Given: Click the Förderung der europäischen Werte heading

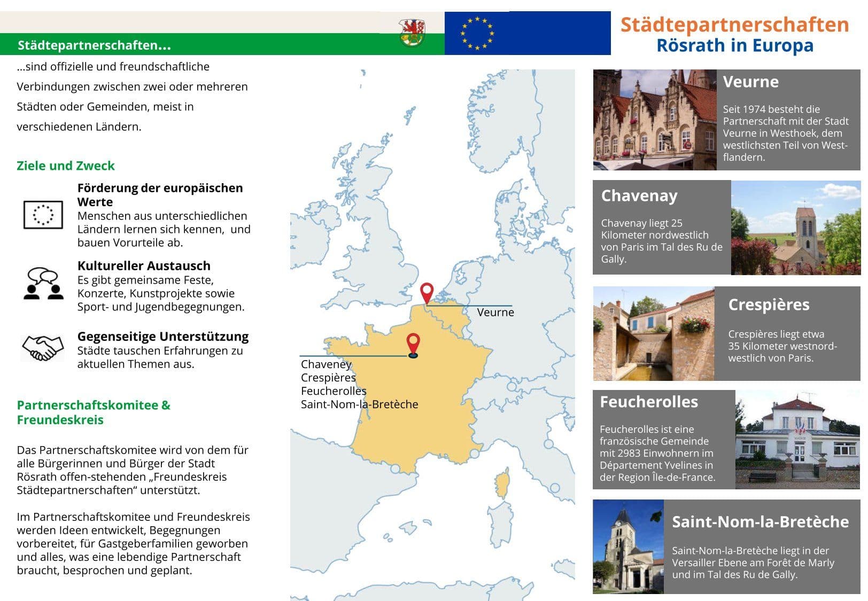Looking at the screenshot, I should (x=160, y=195).
